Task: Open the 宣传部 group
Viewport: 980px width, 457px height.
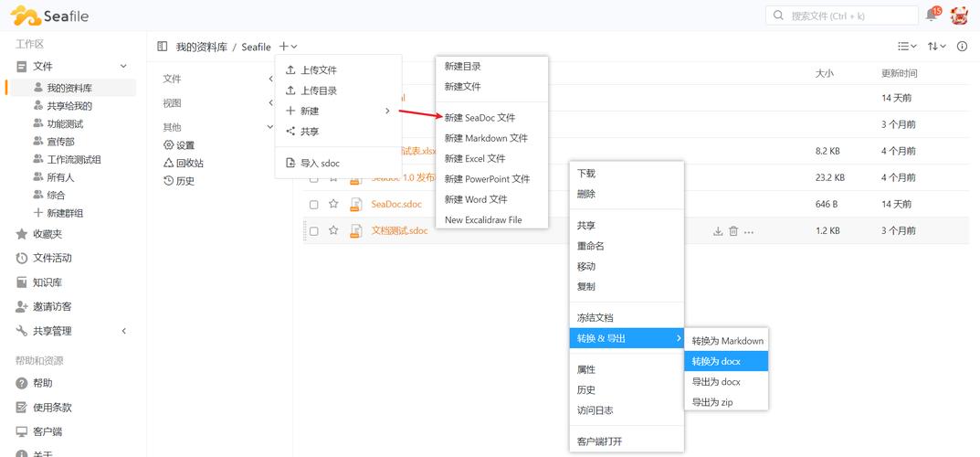Action: (60, 142)
